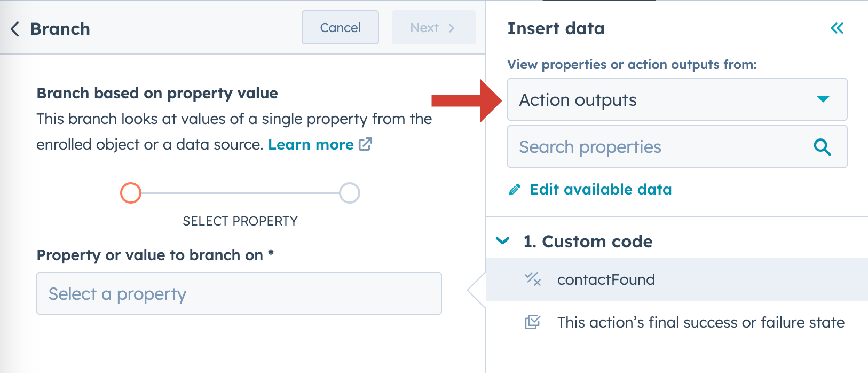Click Edit available data
Screen dimensions: 868x373
point(600,189)
